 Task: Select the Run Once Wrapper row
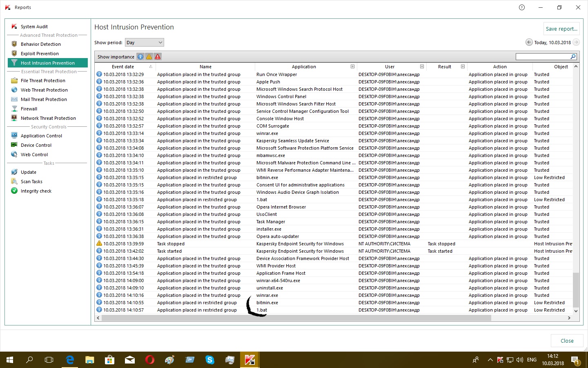coord(334,74)
